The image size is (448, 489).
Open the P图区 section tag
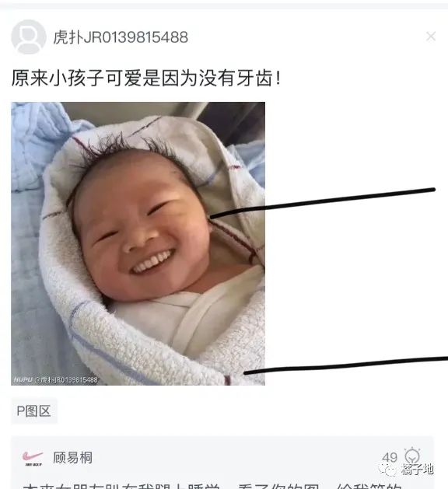point(34,411)
